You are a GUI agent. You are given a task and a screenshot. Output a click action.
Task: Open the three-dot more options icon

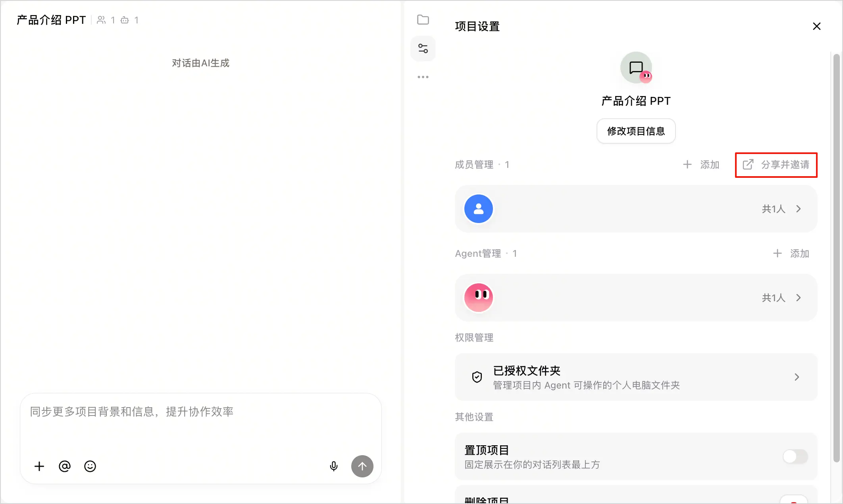(423, 77)
